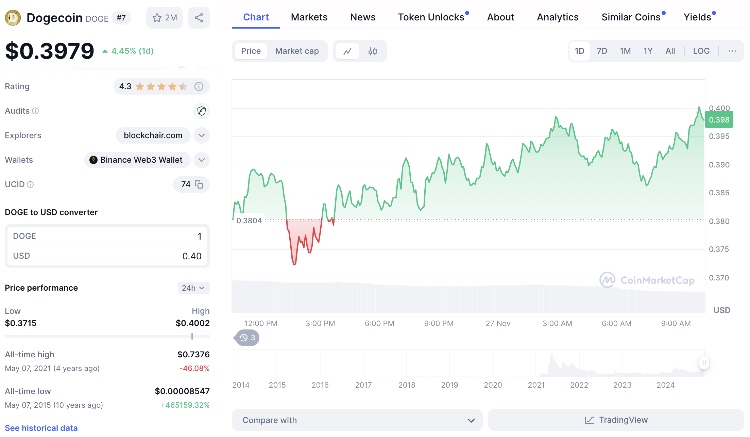Click the DOGE to USD converter heading
750x437 pixels.
(x=51, y=212)
